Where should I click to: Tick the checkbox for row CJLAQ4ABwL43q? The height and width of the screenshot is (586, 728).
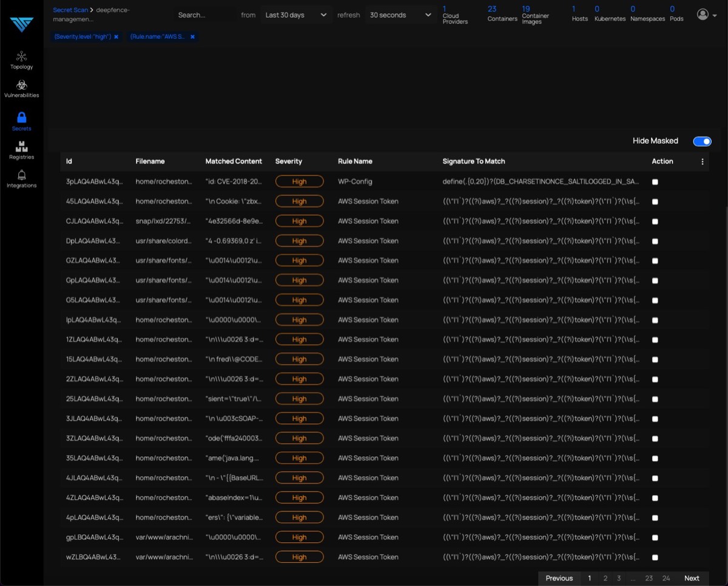tap(655, 221)
